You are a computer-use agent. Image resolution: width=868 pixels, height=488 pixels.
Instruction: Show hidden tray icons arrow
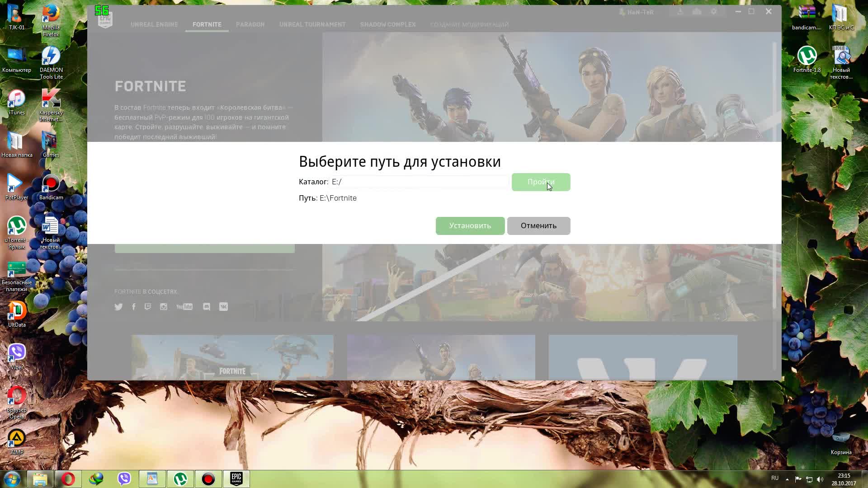click(x=787, y=479)
